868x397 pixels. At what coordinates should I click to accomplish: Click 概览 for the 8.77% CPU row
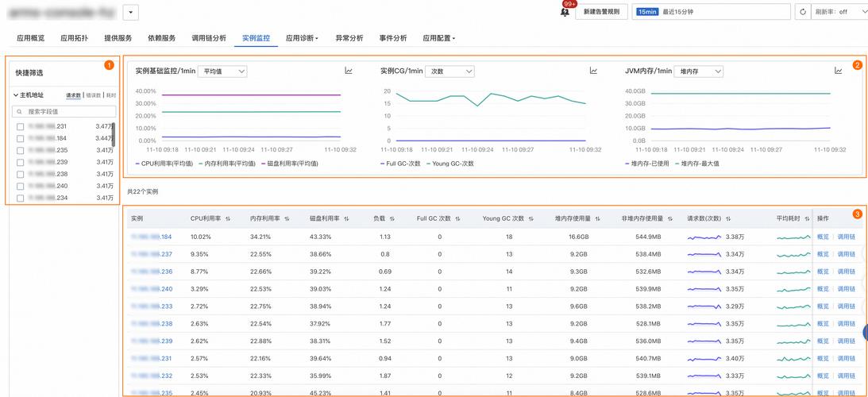pyautogui.click(x=824, y=272)
